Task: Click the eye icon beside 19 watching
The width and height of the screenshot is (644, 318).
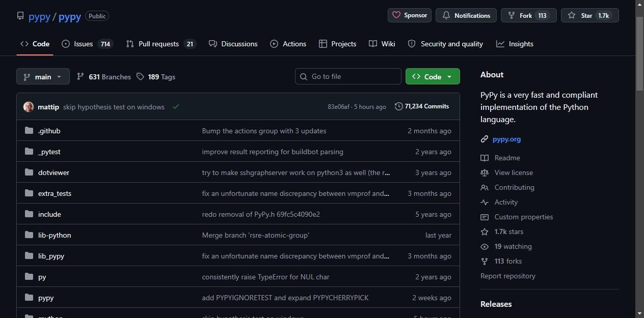Action: coord(485,246)
